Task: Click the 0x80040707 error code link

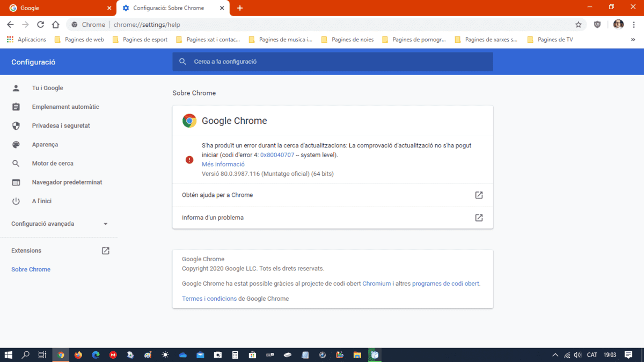Action: click(277, 154)
